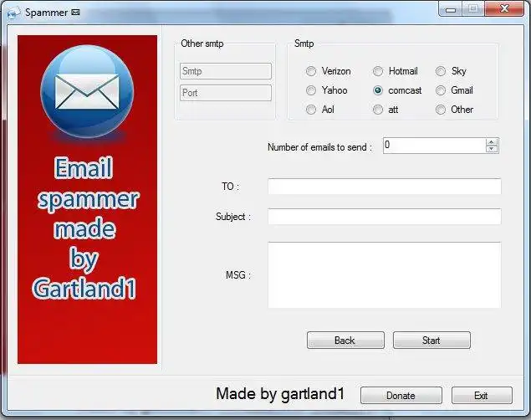This screenshot has width=531, height=420.
Task: Click the Spammer title bar app icon
Action: [14, 13]
